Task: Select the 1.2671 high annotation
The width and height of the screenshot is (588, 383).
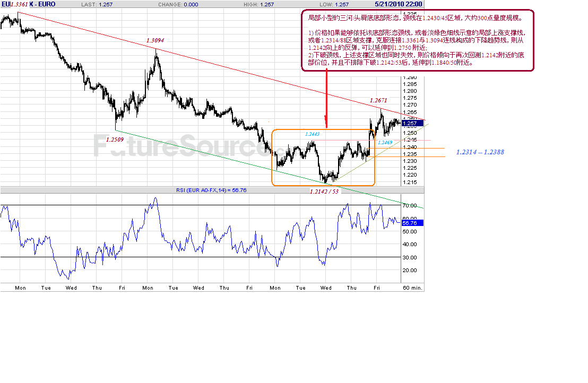Action: pyautogui.click(x=378, y=100)
